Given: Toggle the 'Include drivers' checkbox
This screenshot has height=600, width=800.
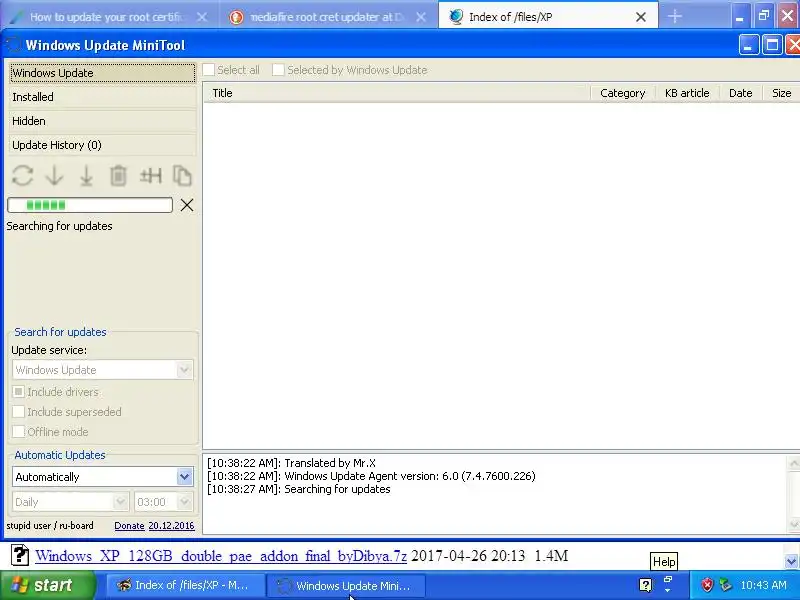Looking at the screenshot, I should [18, 392].
